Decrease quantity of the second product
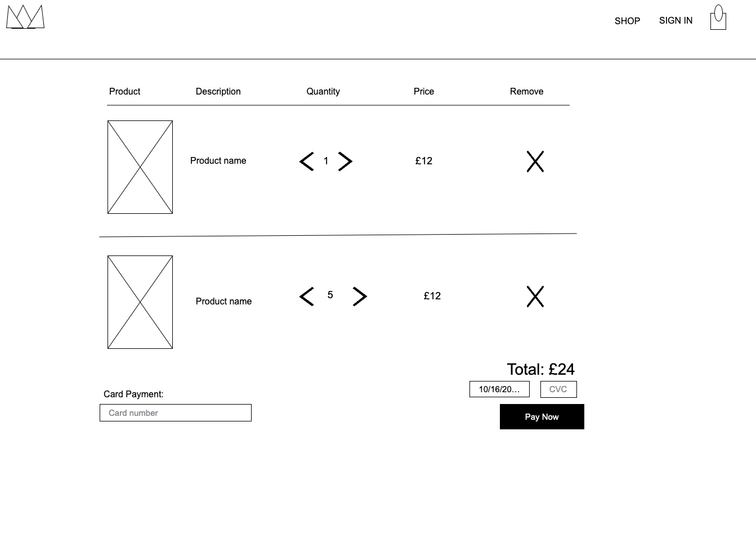756x534 pixels. tap(306, 296)
